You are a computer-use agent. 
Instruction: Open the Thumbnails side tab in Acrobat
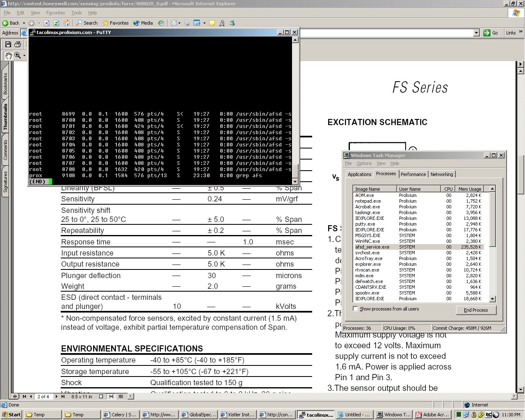[5, 117]
